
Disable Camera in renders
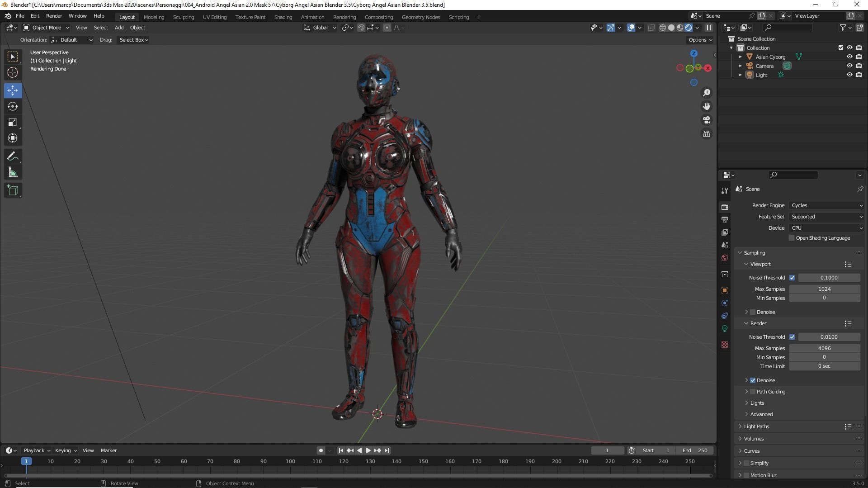859,66
